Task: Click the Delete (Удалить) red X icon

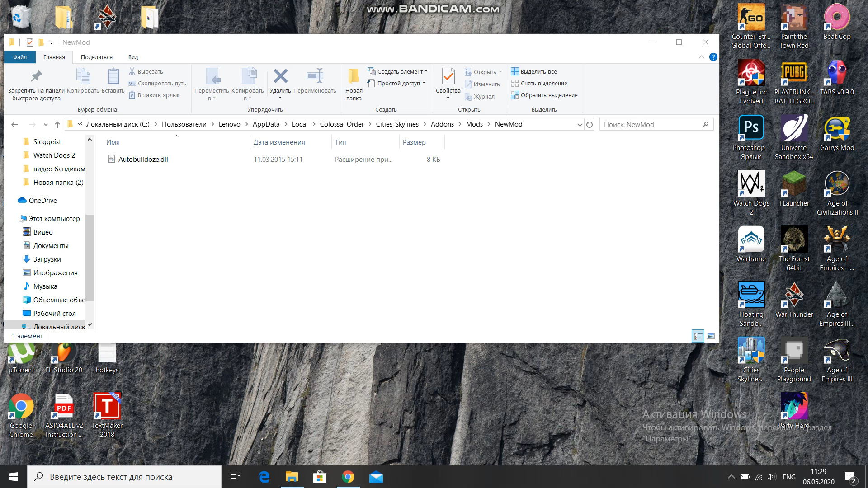Action: [x=280, y=76]
